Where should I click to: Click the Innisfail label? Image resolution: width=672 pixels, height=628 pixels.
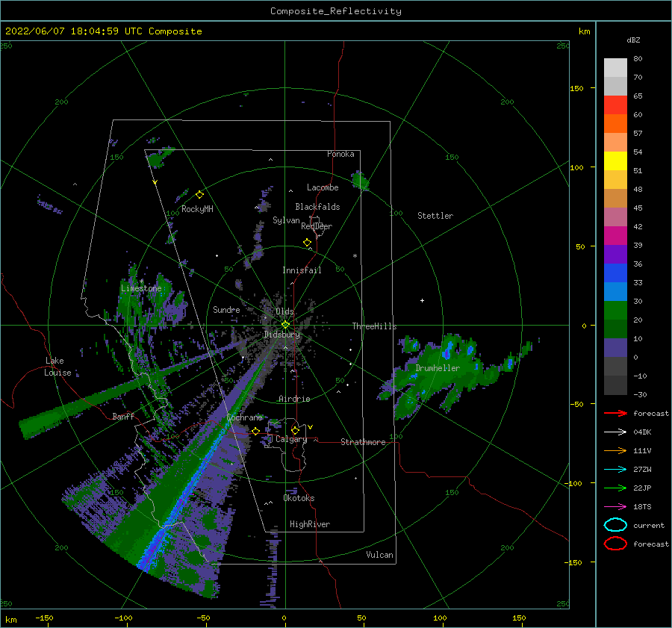click(302, 270)
